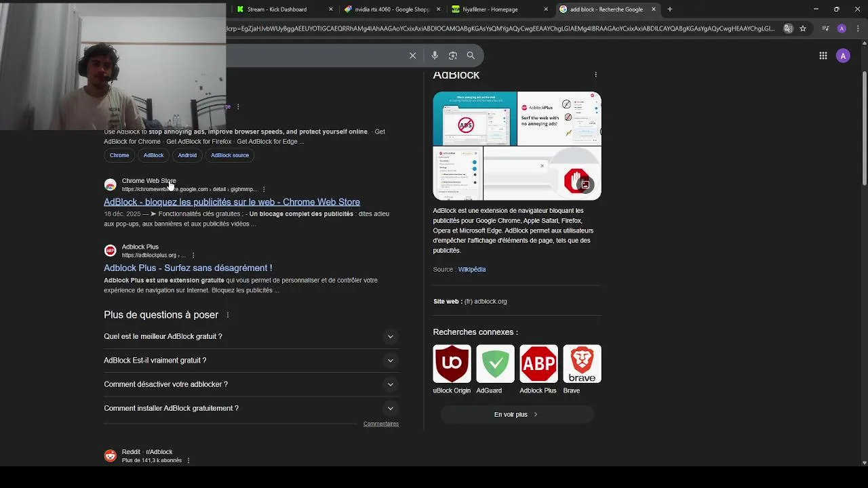Open Chrome profile avatar in toolbar
Viewport: 868px width, 488px height.
[x=842, y=28]
